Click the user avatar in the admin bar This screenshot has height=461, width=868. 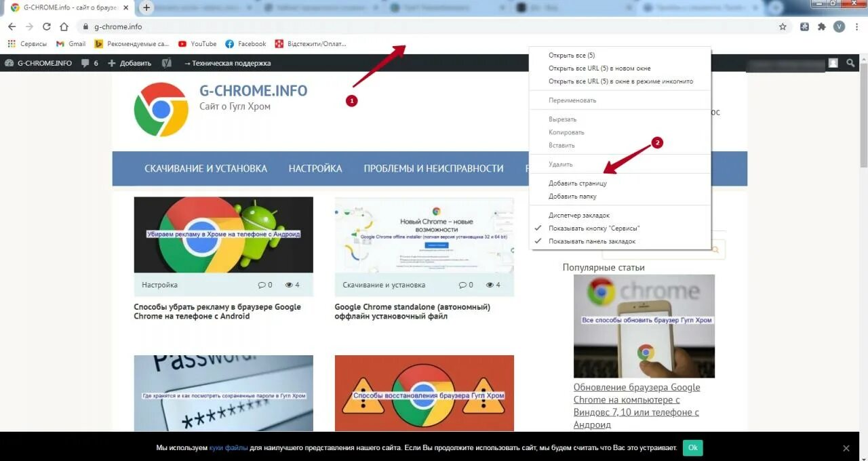(x=833, y=63)
